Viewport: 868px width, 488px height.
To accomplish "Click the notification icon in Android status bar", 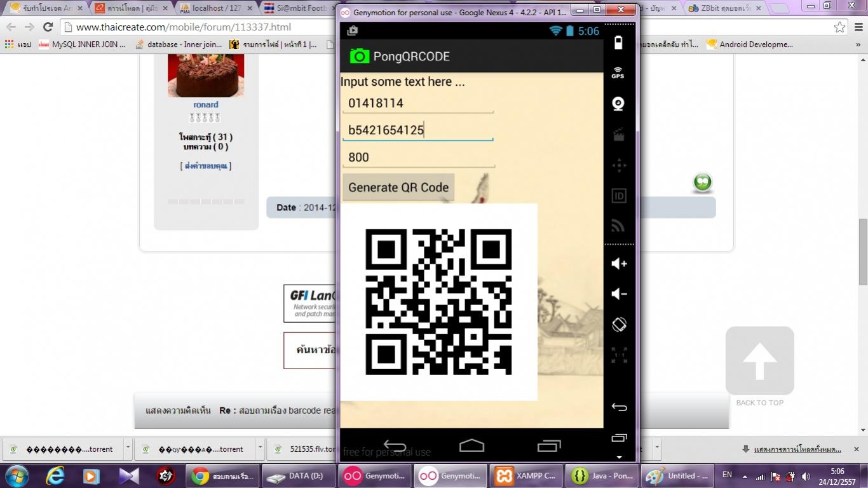I will [353, 30].
